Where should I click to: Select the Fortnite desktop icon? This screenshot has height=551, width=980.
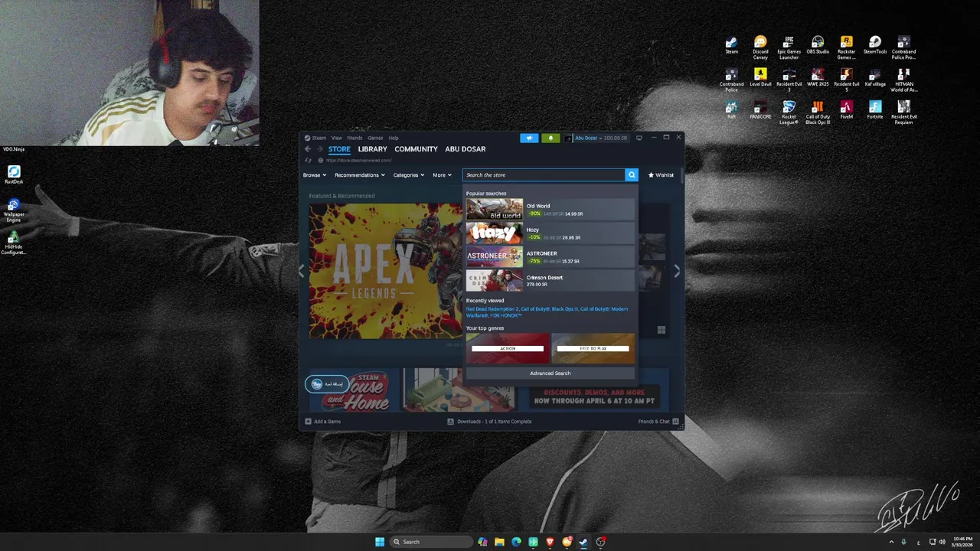click(x=875, y=110)
